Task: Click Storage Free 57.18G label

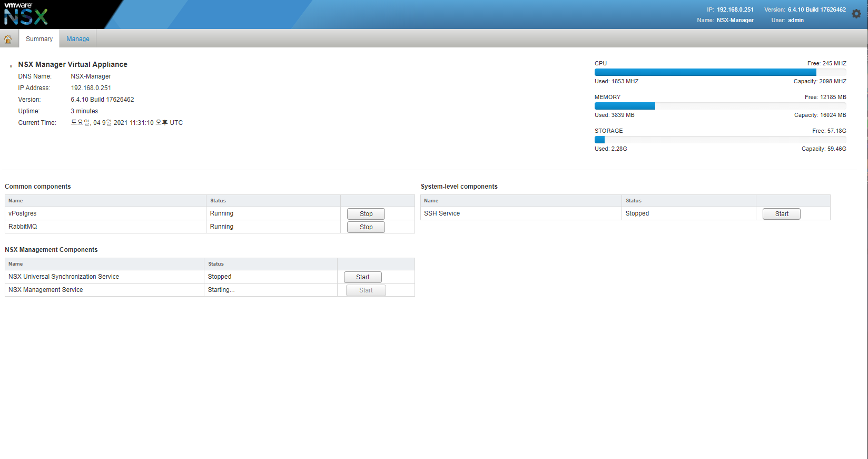Action: 829,131
